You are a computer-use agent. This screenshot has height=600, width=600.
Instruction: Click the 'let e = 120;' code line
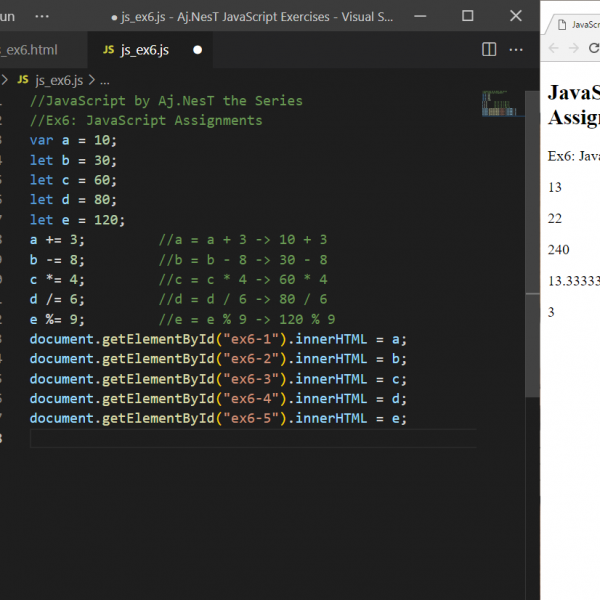(78, 220)
